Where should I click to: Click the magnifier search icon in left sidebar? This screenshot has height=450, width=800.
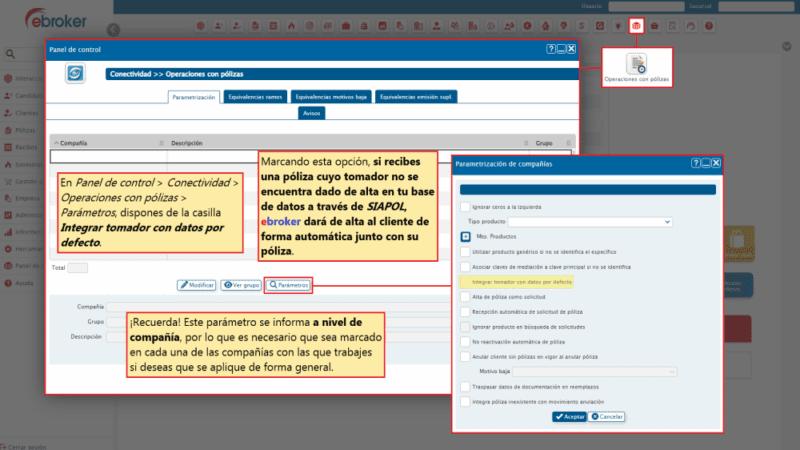(10, 54)
